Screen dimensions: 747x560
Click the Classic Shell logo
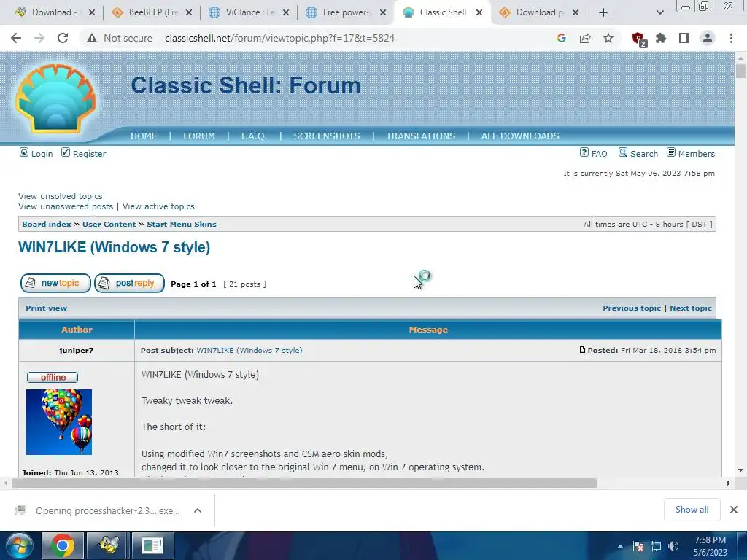pyautogui.click(x=55, y=98)
